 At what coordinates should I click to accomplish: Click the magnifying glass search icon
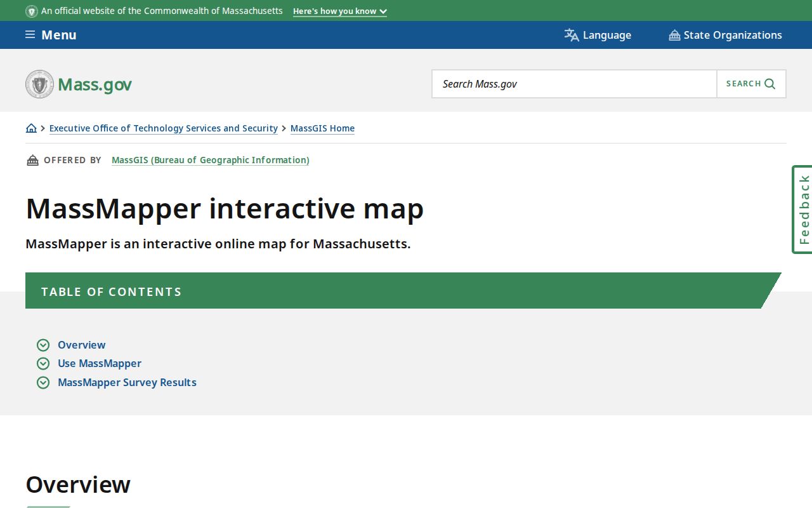click(770, 84)
